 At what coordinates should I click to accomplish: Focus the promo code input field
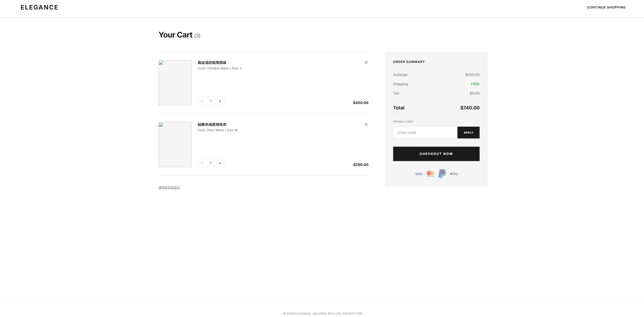coord(425,133)
